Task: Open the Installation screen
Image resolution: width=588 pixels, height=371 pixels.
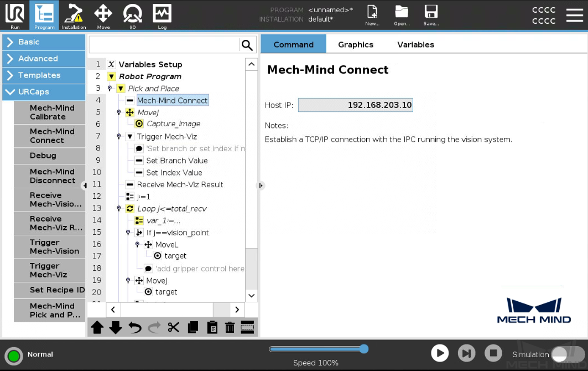Action: tap(74, 16)
